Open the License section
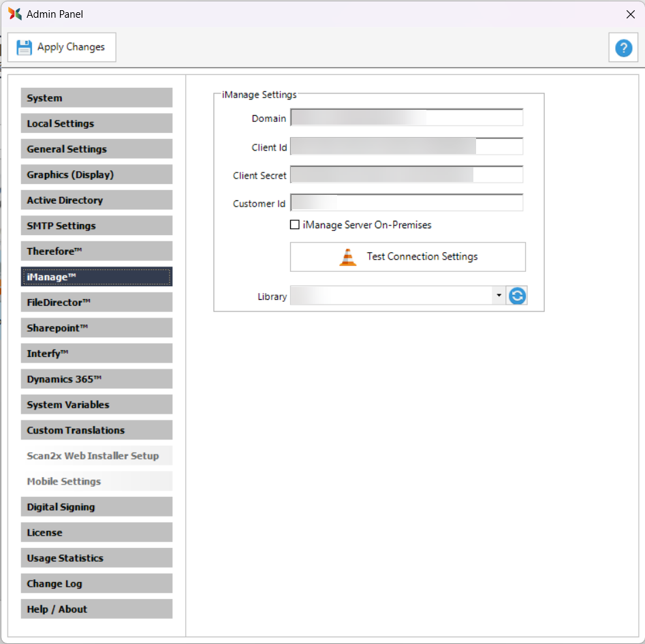 96,532
